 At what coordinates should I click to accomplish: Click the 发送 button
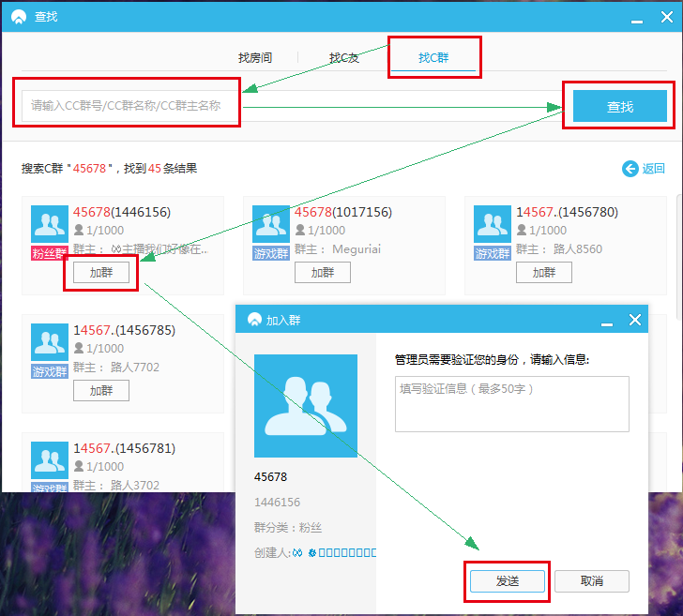pyautogui.click(x=508, y=581)
